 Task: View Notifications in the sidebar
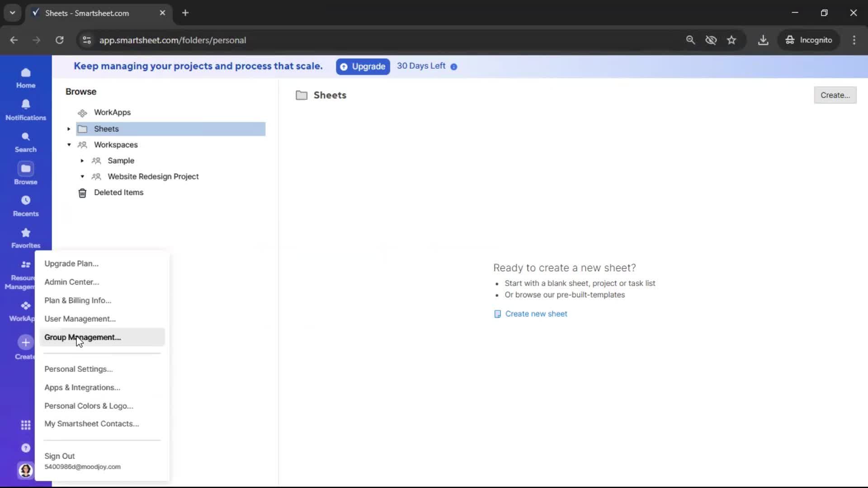click(25, 109)
